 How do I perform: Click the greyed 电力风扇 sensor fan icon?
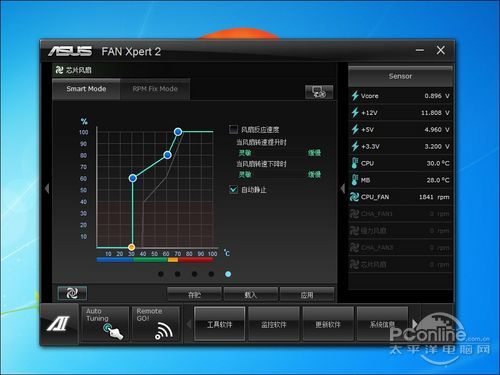pos(354,231)
